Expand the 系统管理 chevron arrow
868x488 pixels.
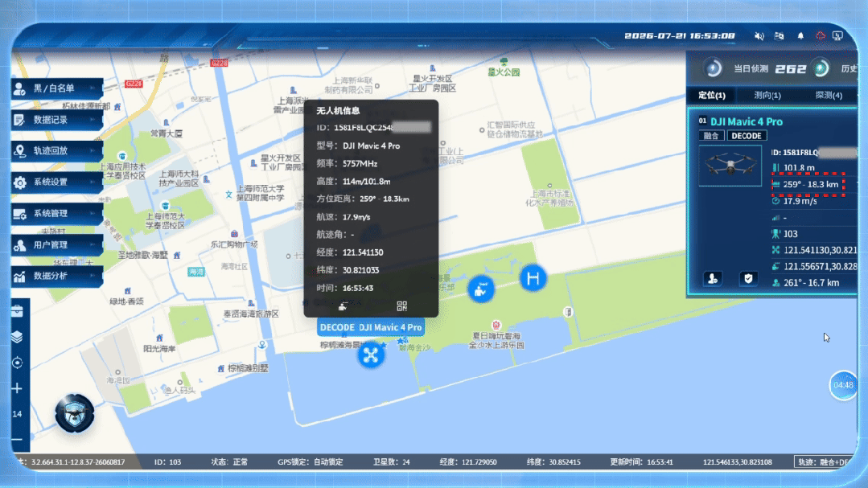pyautogui.click(x=93, y=213)
